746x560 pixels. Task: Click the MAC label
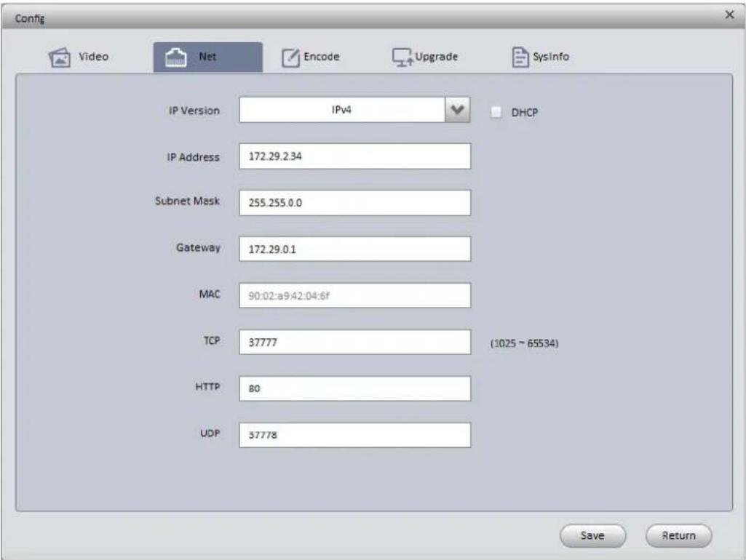click(x=210, y=295)
